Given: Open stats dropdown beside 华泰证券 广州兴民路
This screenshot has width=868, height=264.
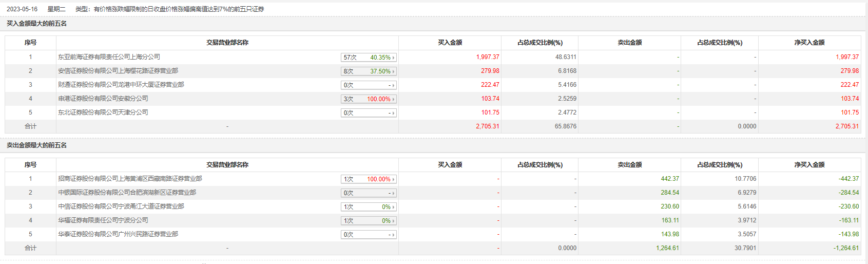Looking at the screenshot, I should pyautogui.click(x=369, y=235).
